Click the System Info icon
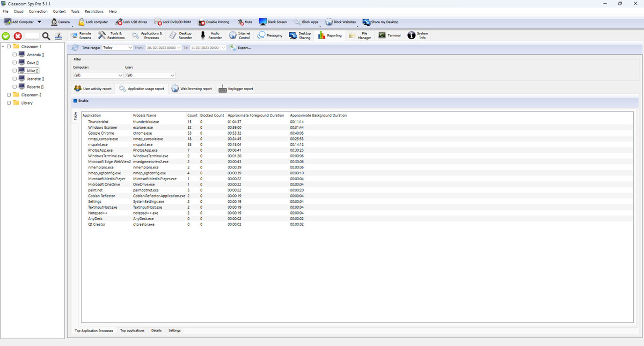The height and width of the screenshot is (346, 644). click(x=412, y=35)
